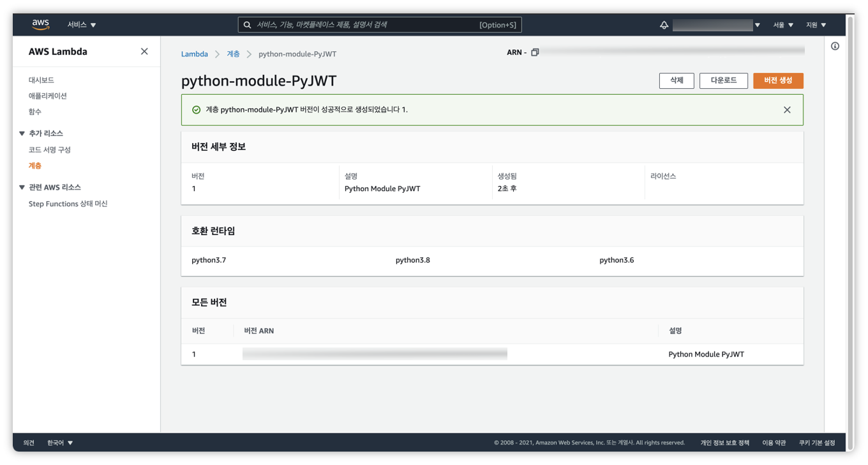Click the search magnifier icon
868x465 pixels.
click(x=248, y=25)
